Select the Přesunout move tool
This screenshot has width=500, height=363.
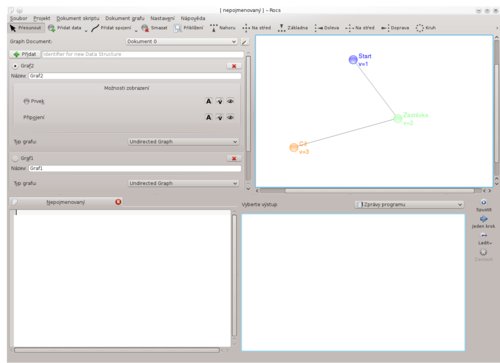26,28
